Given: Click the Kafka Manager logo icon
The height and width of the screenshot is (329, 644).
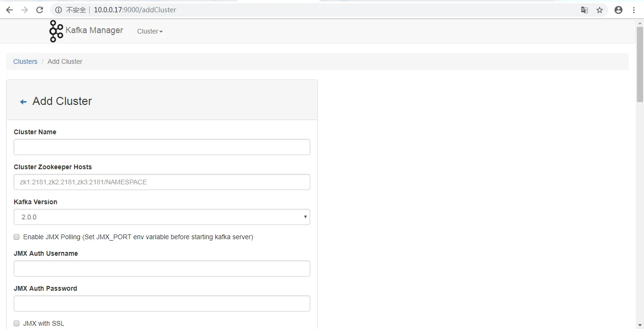Looking at the screenshot, I should point(56,31).
